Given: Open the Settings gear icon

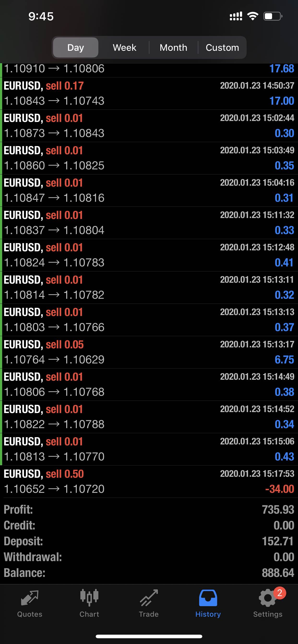Looking at the screenshot, I should pyautogui.click(x=268, y=598).
